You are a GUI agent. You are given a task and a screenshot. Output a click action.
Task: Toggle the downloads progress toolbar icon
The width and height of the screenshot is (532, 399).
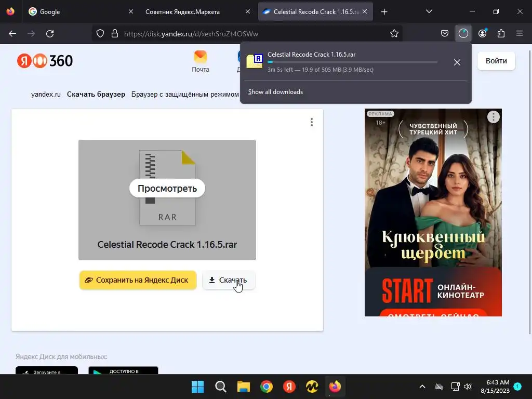(x=463, y=34)
